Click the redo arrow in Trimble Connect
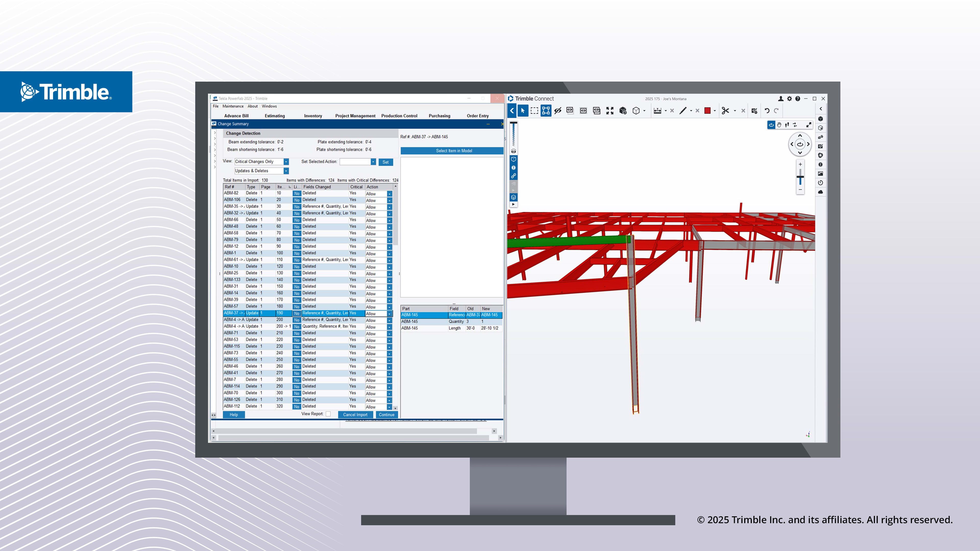980x551 pixels. tap(776, 111)
